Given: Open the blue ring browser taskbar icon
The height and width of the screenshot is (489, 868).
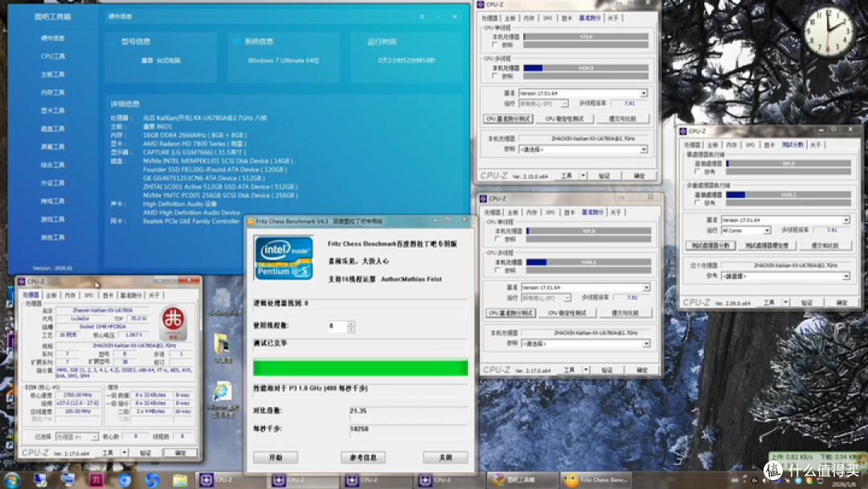Looking at the screenshot, I should 124,479.
